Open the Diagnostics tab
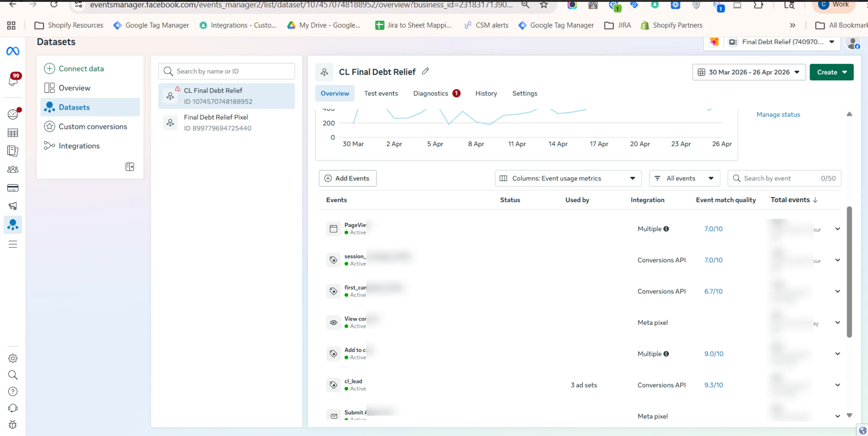 pyautogui.click(x=436, y=93)
